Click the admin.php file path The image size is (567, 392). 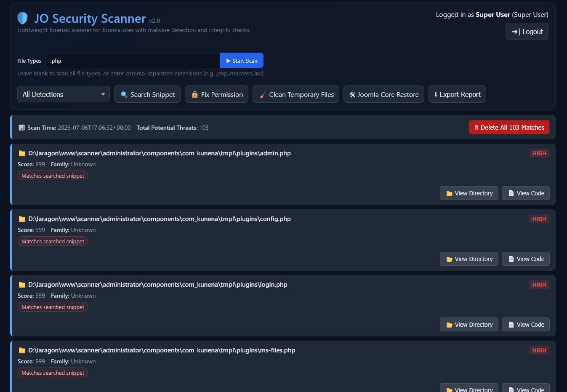tap(160, 153)
